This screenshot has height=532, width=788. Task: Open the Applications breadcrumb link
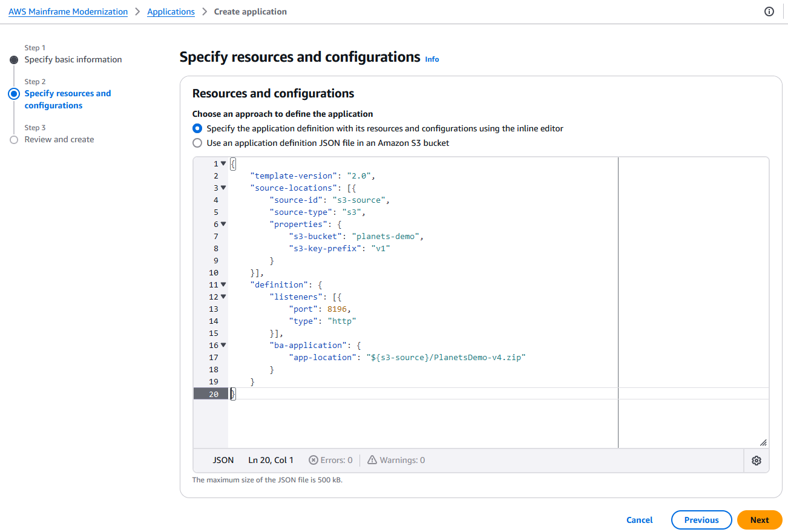pos(171,11)
